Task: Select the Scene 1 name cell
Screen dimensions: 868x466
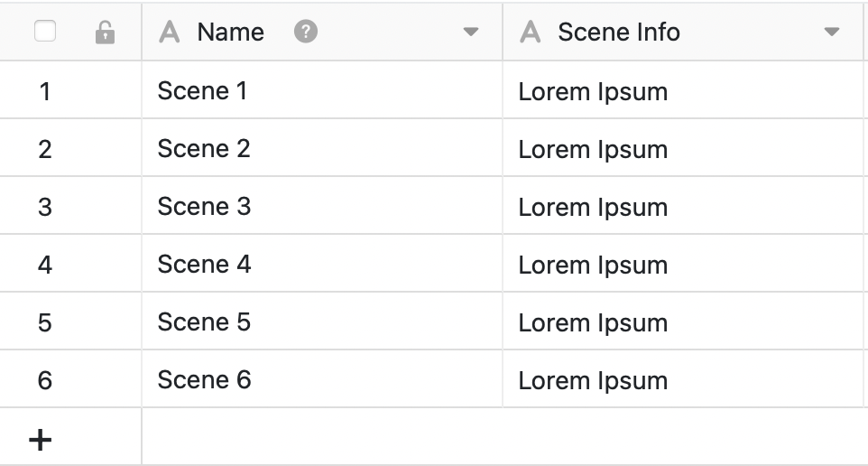Action: pos(202,91)
